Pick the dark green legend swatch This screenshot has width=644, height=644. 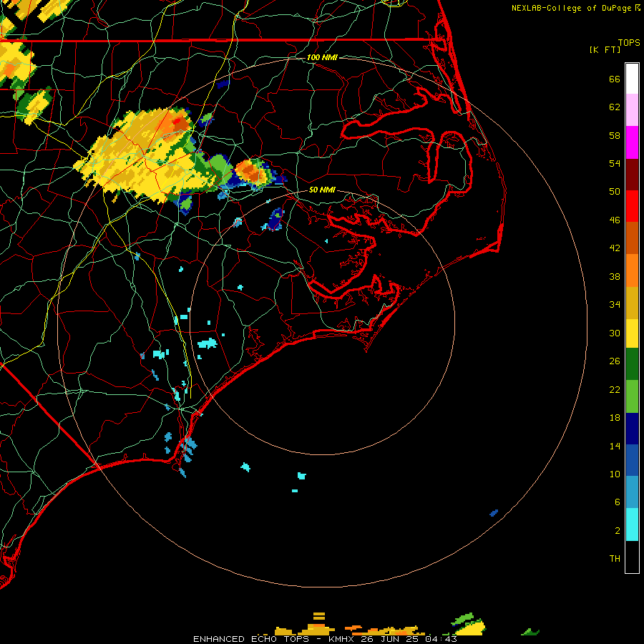632,364
